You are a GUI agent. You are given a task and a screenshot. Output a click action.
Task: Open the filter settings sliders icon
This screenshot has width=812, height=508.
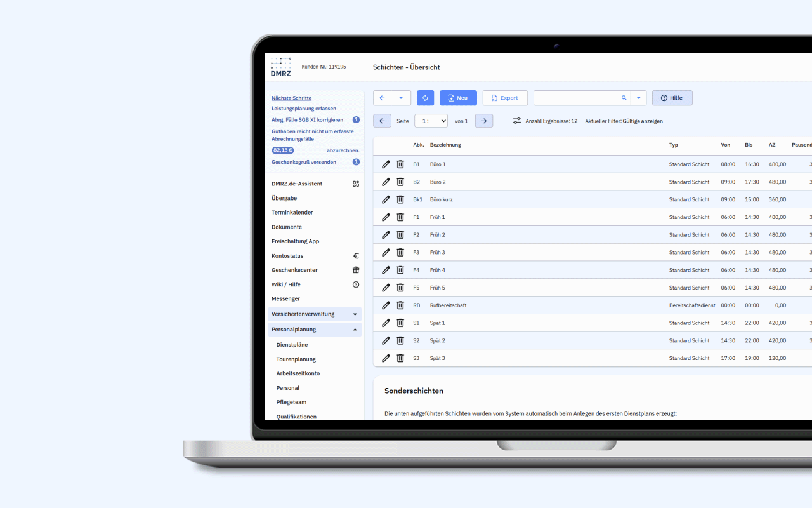click(x=517, y=121)
